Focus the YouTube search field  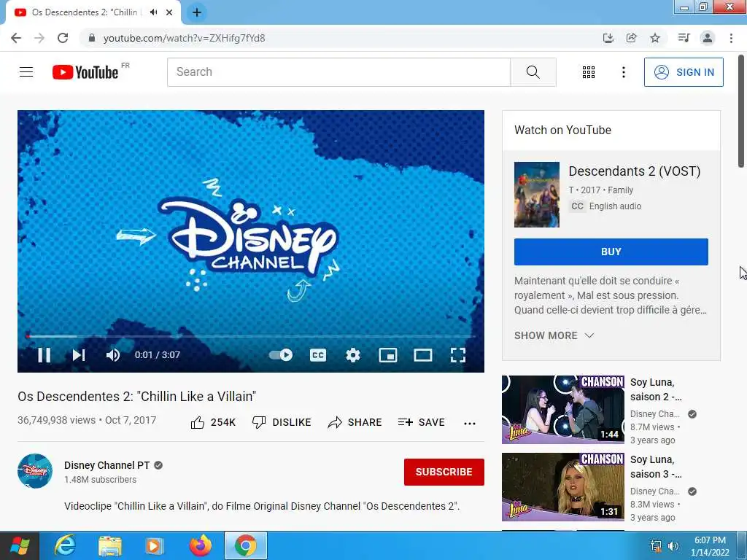338,72
